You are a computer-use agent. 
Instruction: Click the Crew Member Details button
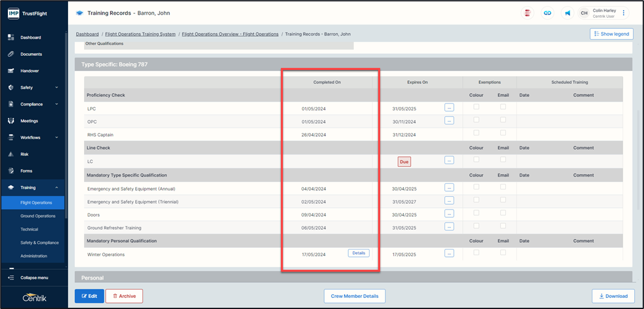click(x=354, y=296)
